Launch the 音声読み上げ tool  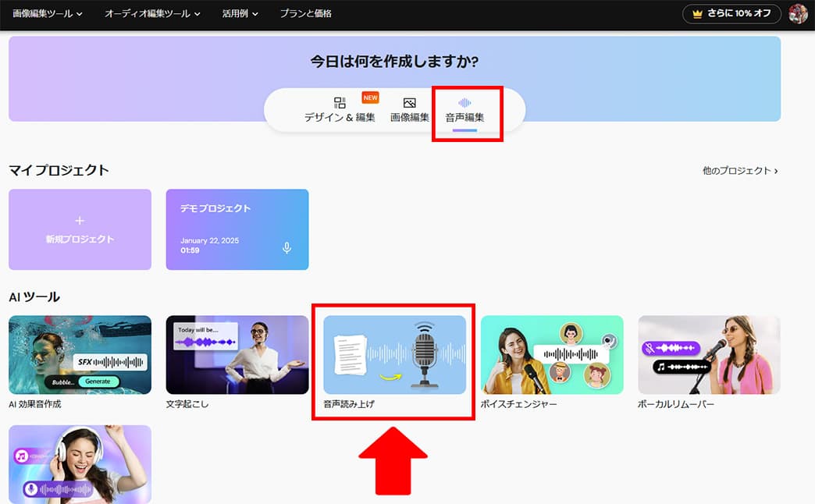[394, 355]
